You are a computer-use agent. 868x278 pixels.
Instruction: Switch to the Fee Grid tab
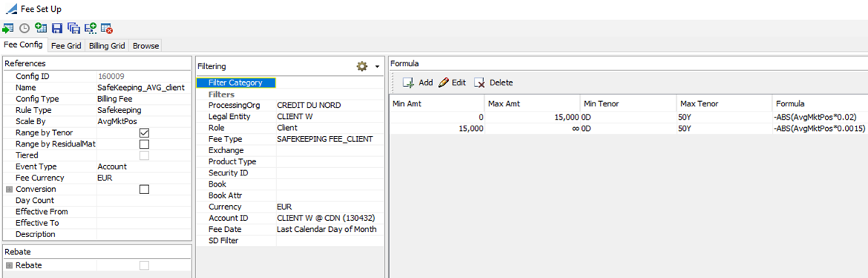[66, 46]
